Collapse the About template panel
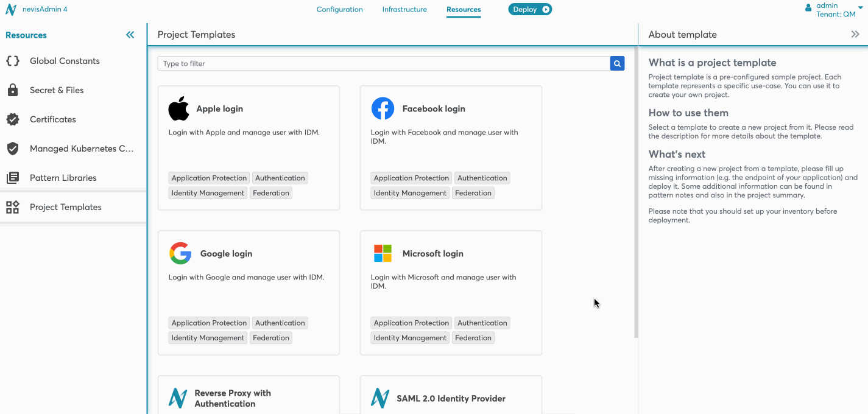868x414 pixels. [855, 35]
